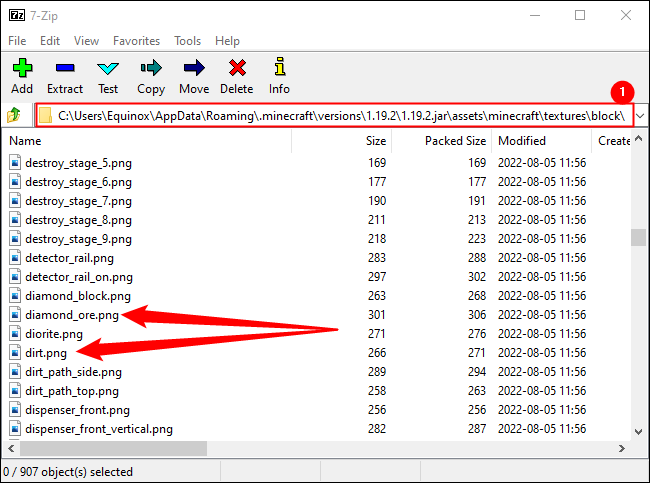Go up one folder level icon
650x483 pixels.
14,115
